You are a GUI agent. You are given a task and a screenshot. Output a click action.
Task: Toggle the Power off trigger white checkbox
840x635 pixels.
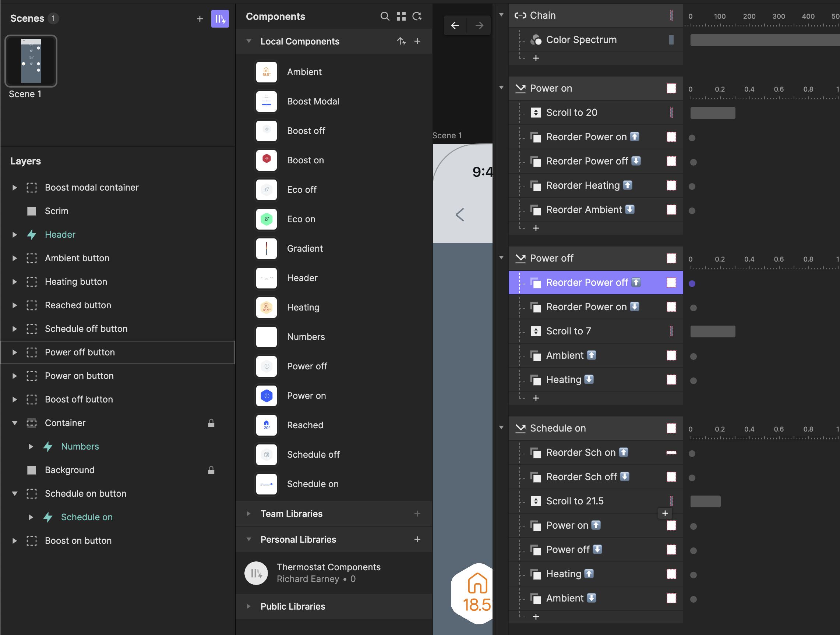pyautogui.click(x=671, y=258)
